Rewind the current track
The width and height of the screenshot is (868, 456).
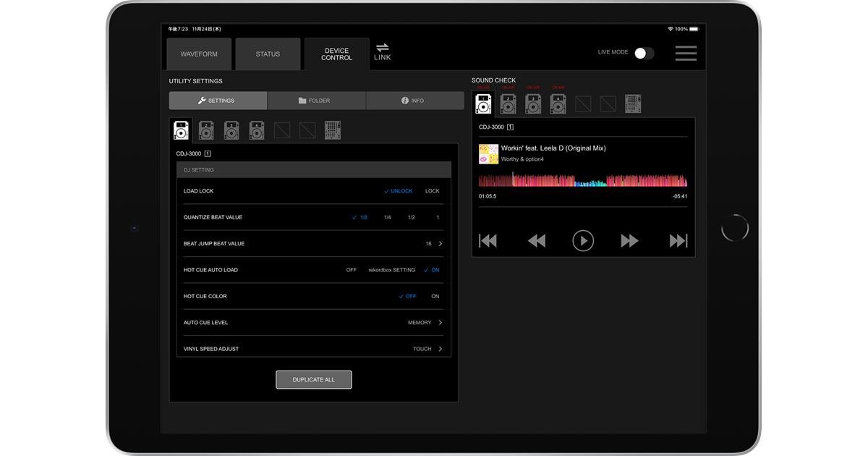coord(536,241)
